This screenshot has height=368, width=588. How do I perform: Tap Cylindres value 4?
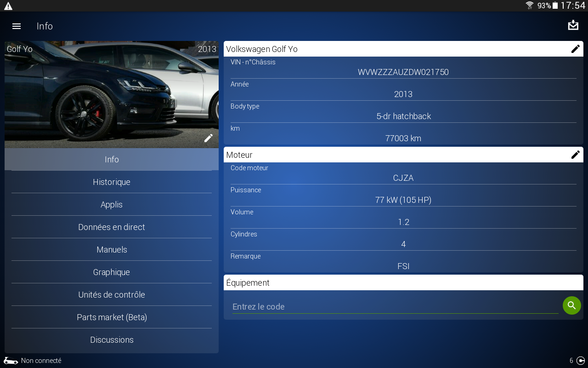click(403, 244)
